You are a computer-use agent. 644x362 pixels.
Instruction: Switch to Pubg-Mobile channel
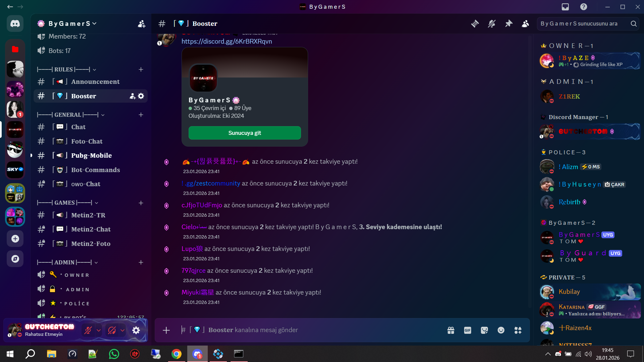pyautogui.click(x=91, y=155)
